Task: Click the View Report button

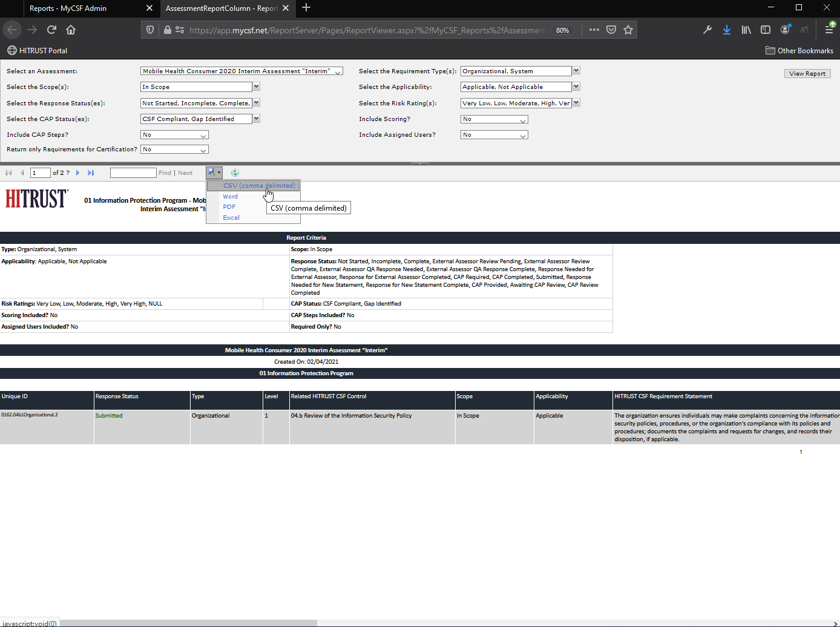Action: (807, 74)
